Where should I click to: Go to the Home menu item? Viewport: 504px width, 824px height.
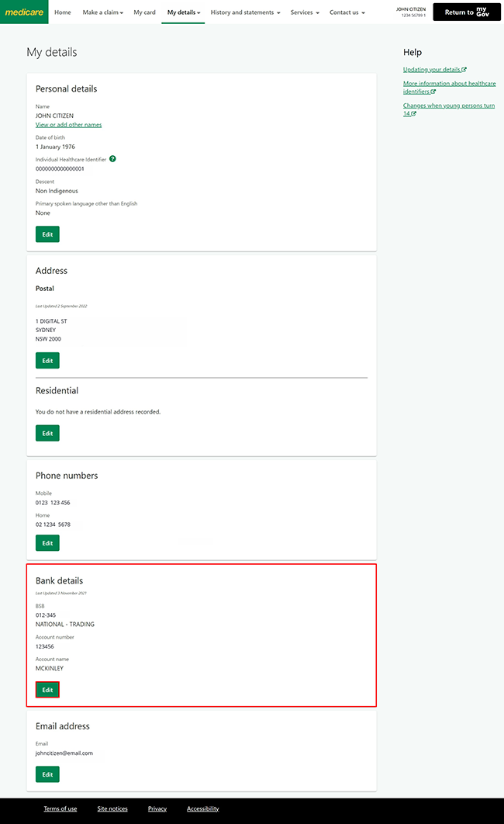pyautogui.click(x=63, y=12)
